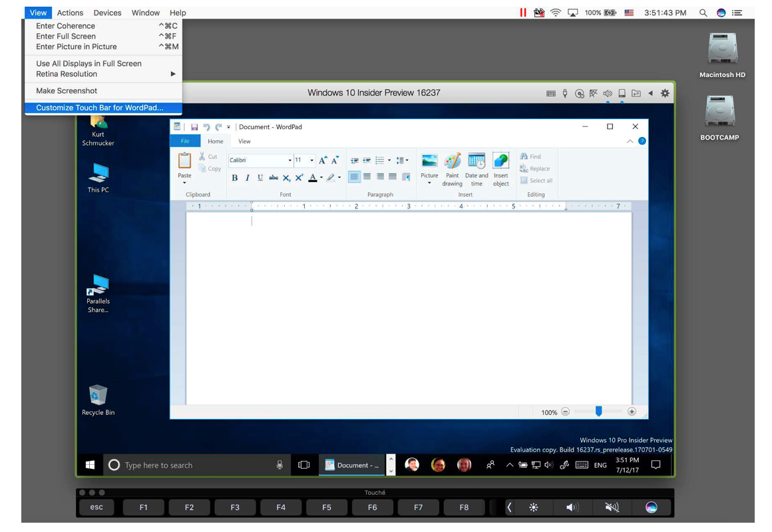Click the zoom in plus button
Screen dimensions: 772x532
coord(632,412)
